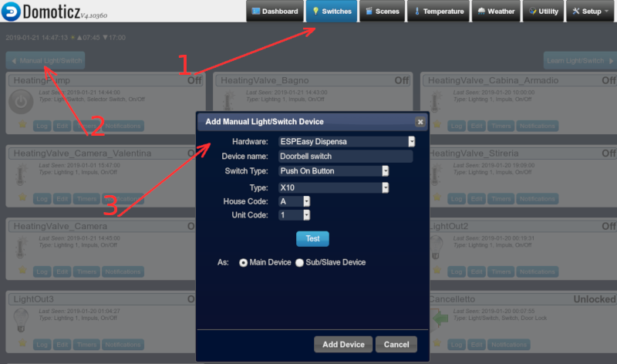Open the Unit Code dropdown

(294, 215)
